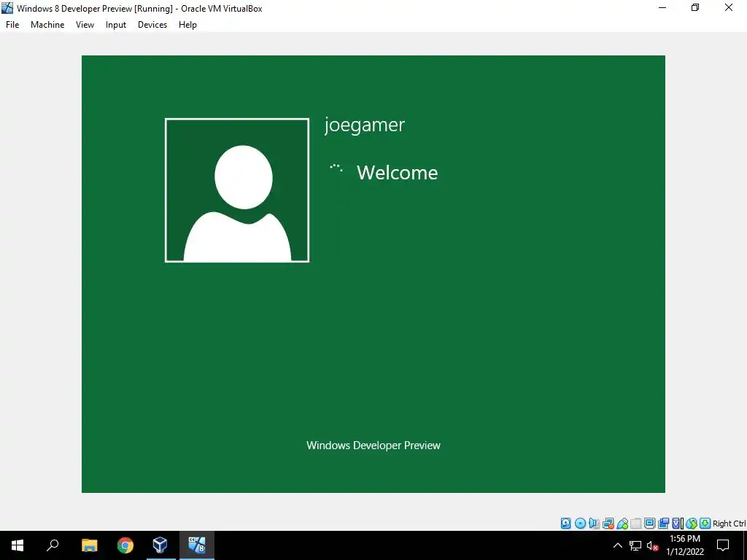Show hidden system tray icons
The height and width of the screenshot is (560, 747).
(x=617, y=545)
